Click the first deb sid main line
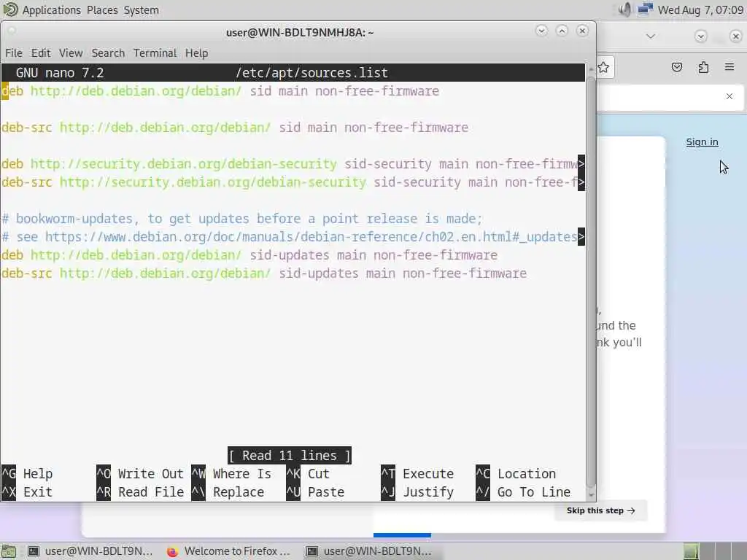This screenshot has height=560, width=747. coord(220,91)
